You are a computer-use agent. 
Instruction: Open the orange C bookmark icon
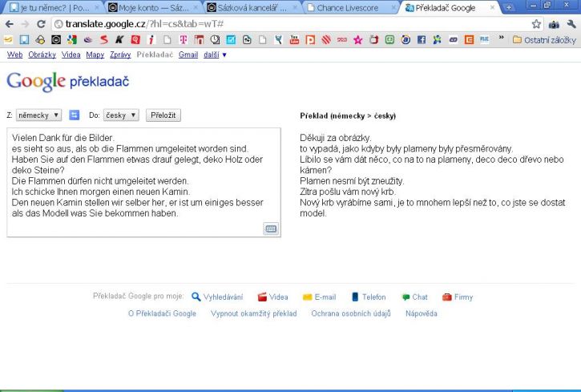pos(469,39)
